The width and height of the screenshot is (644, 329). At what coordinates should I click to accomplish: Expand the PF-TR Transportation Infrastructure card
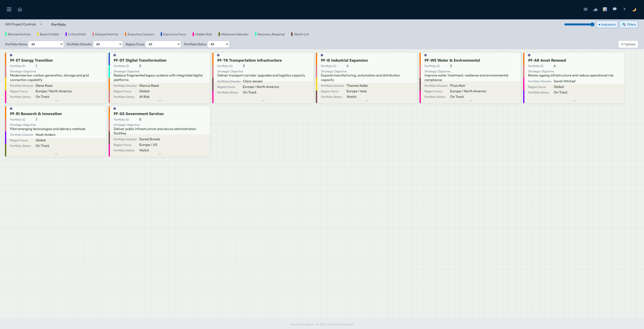pos(264,101)
